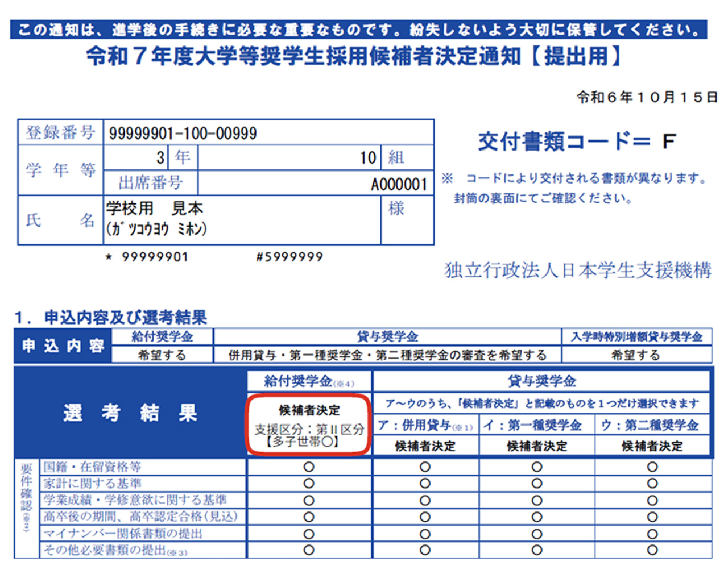
Task: Click the 独立行政法人日本学生支援機構 text
Action: (x=577, y=271)
